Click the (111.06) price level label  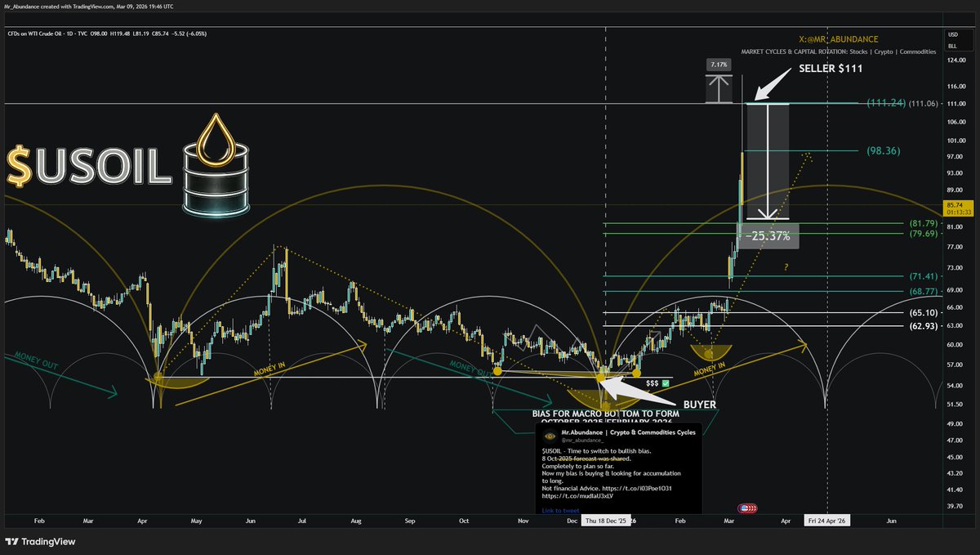(x=924, y=103)
